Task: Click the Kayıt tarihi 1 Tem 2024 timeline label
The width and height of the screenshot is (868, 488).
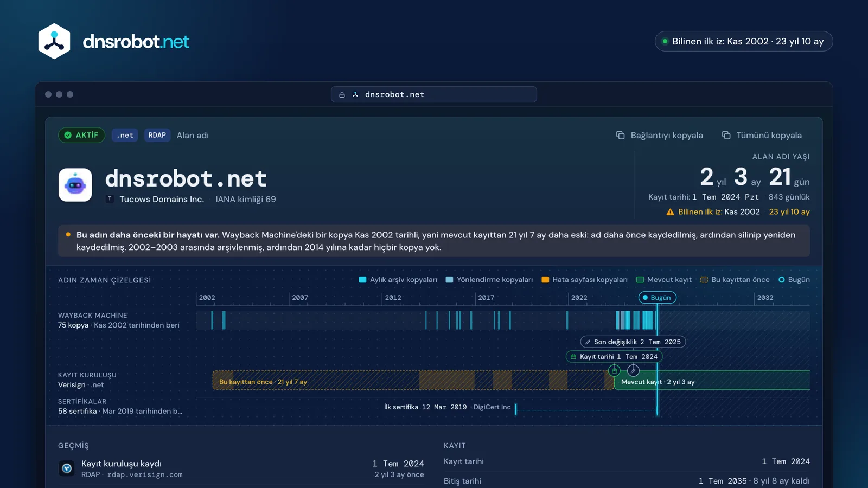Action: (614, 357)
